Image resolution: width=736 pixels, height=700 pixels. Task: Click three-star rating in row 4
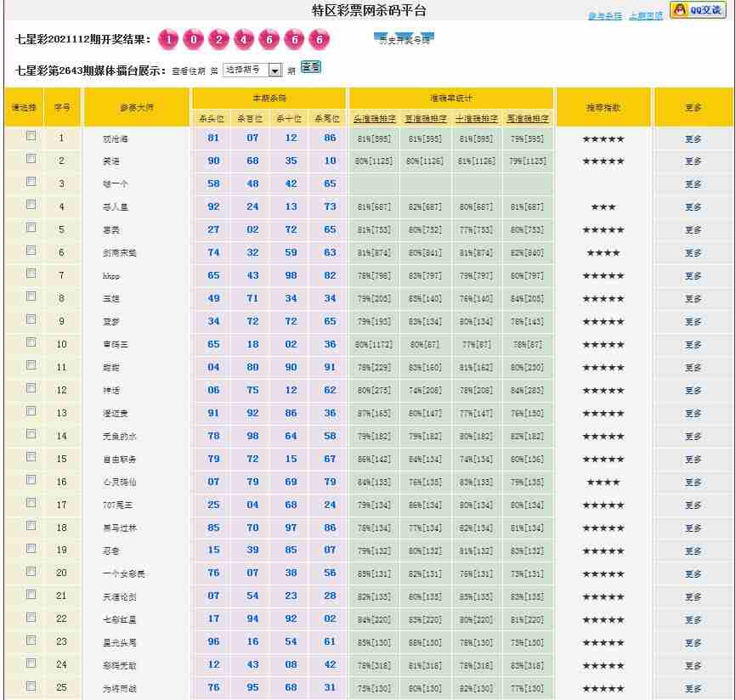(x=603, y=207)
